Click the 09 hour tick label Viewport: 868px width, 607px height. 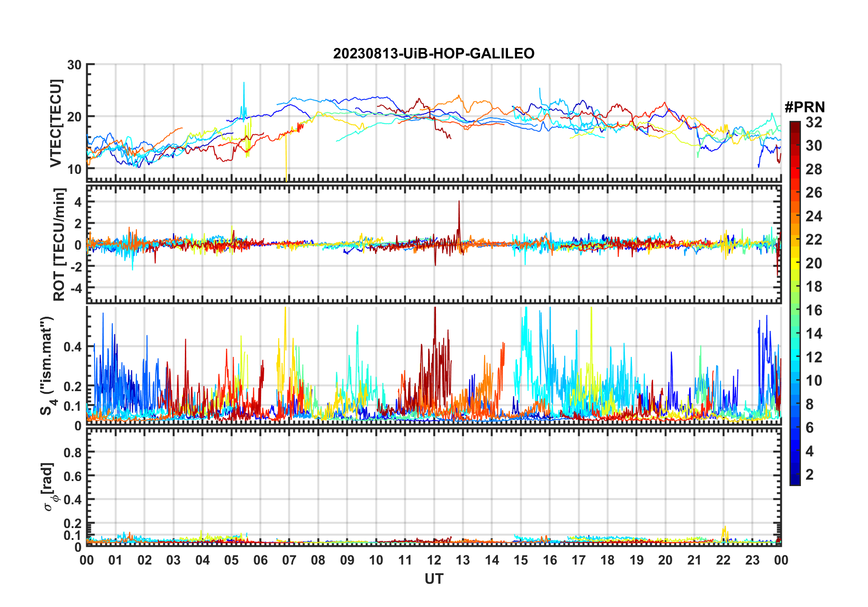[x=347, y=560]
